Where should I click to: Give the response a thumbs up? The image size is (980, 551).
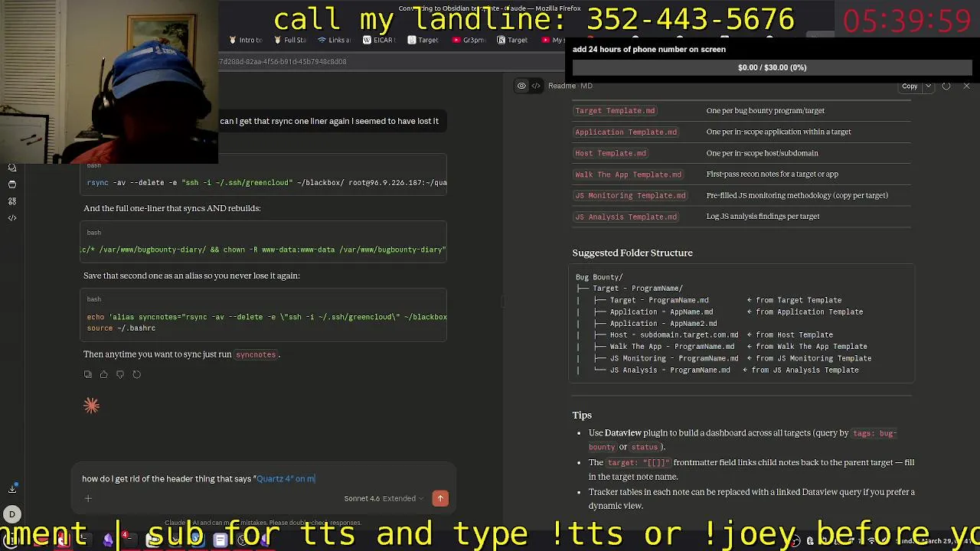click(104, 374)
